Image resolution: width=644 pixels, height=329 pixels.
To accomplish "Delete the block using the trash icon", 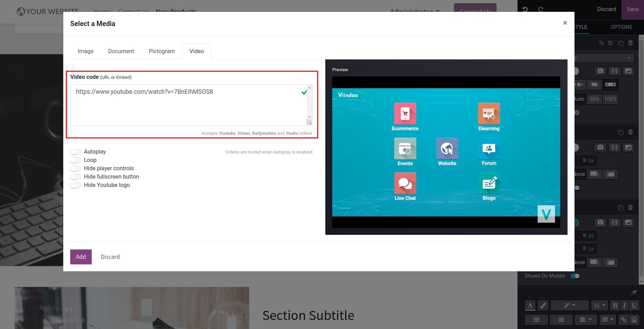I will point(631,43).
